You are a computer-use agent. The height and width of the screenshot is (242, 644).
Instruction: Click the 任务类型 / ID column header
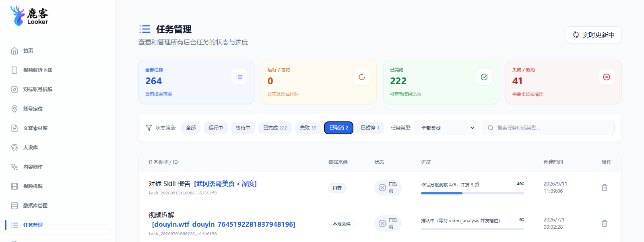tap(163, 162)
